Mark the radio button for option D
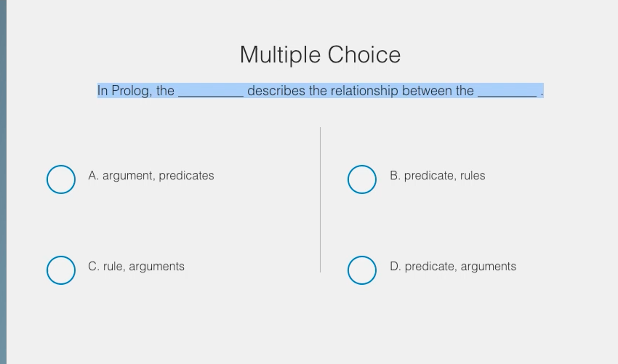Viewport: 618px width, 364px height. click(x=362, y=270)
